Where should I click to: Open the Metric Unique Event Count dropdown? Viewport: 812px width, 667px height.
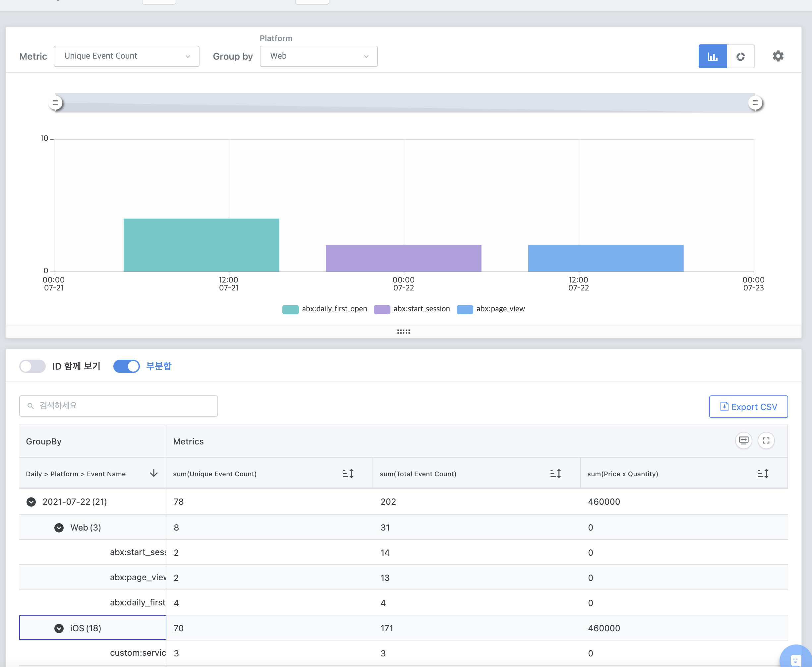(x=127, y=56)
